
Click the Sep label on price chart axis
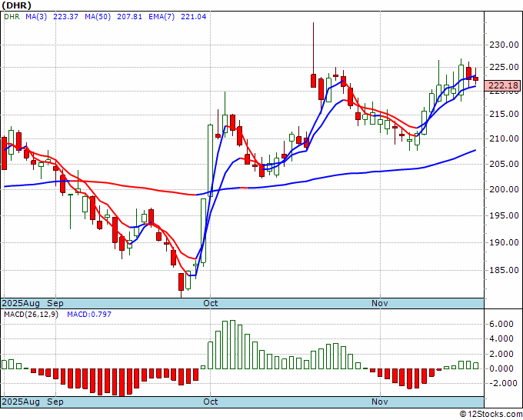point(55,303)
